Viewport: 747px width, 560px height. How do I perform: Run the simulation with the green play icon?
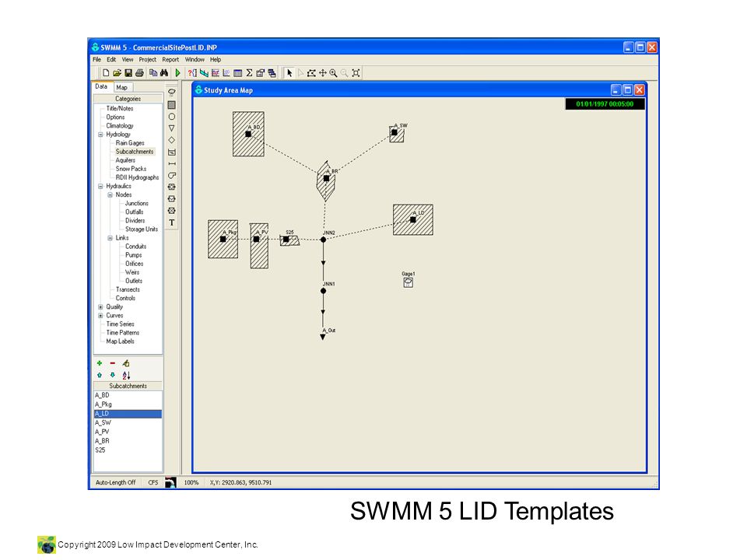(x=177, y=73)
